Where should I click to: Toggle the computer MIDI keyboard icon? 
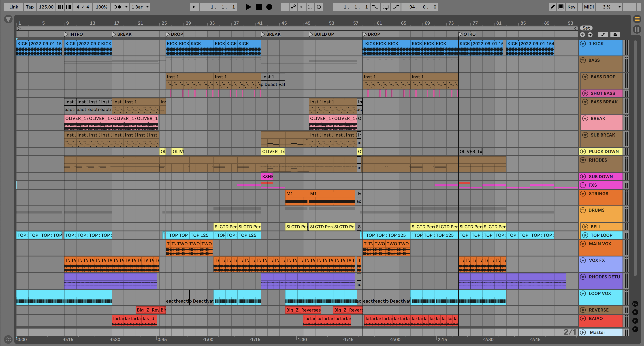(x=561, y=7)
